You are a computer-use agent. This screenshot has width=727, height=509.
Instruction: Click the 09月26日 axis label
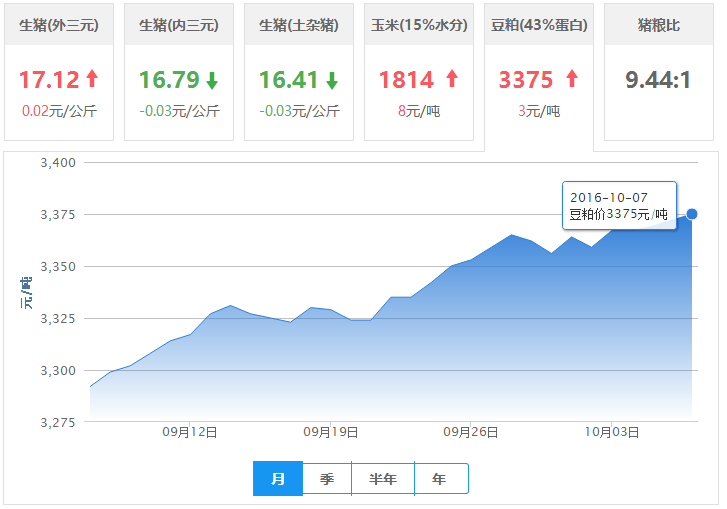[x=471, y=433]
